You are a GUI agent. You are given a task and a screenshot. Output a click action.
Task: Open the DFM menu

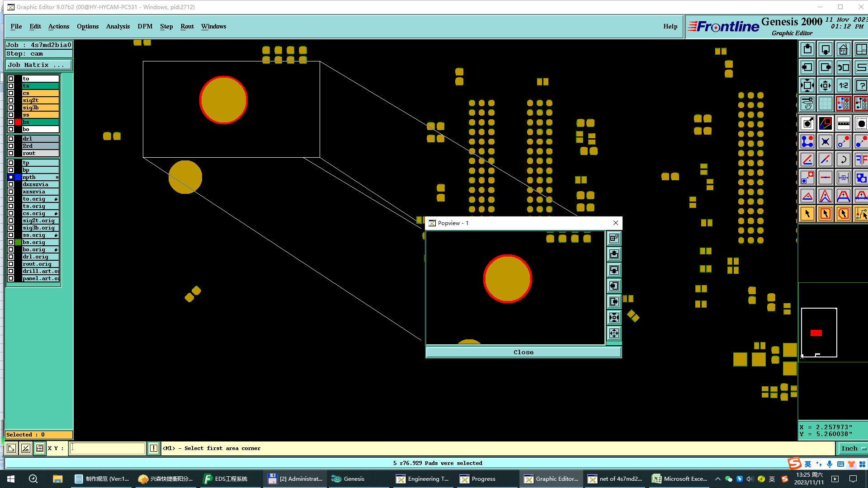[145, 26]
